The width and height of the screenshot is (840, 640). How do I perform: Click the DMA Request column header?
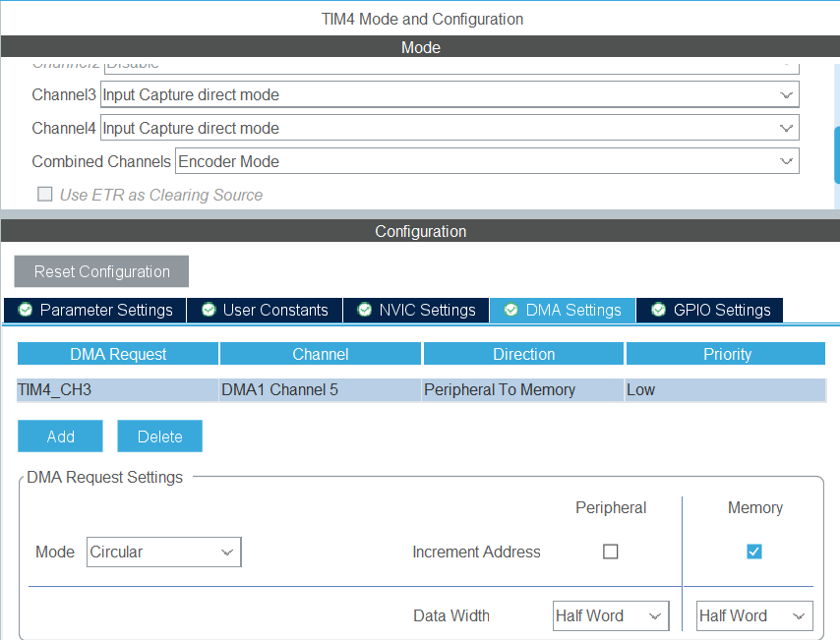point(118,354)
